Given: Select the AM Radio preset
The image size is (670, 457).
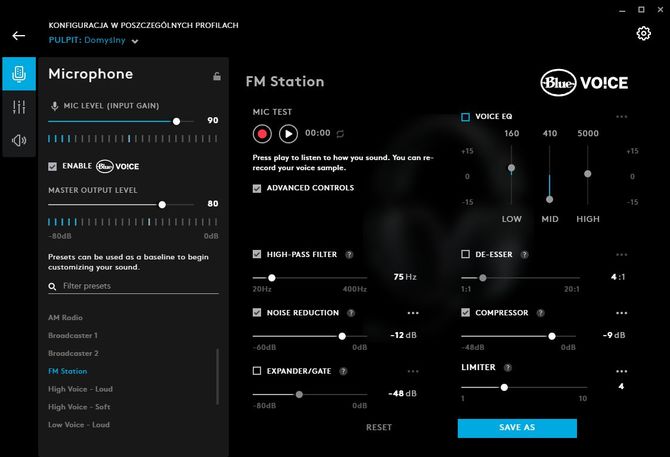Looking at the screenshot, I should coord(65,318).
